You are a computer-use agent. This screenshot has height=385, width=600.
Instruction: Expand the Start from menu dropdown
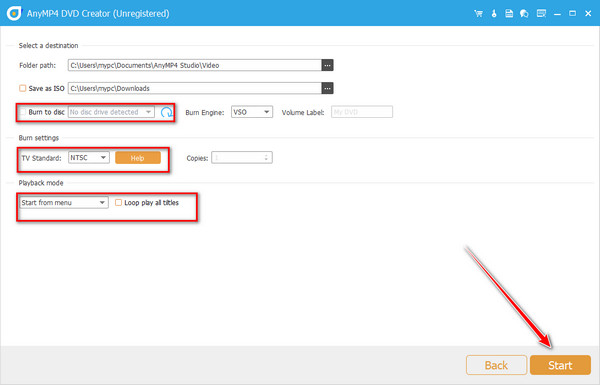64,202
